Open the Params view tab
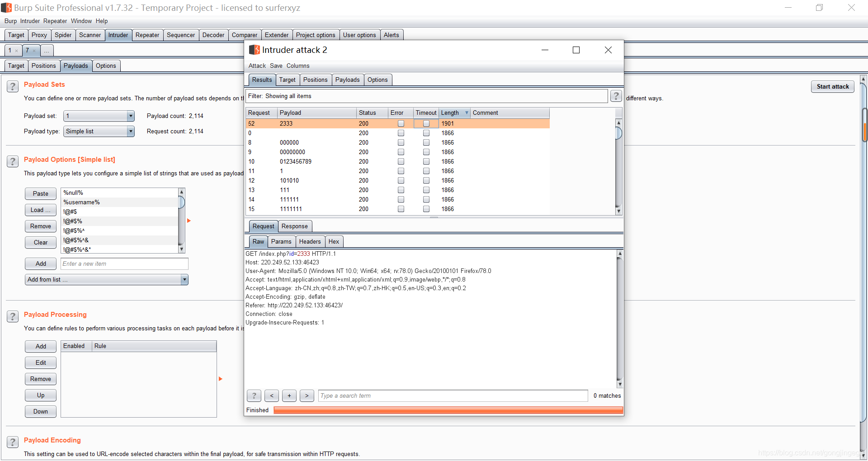The image size is (868, 461). [x=281, y=241]
